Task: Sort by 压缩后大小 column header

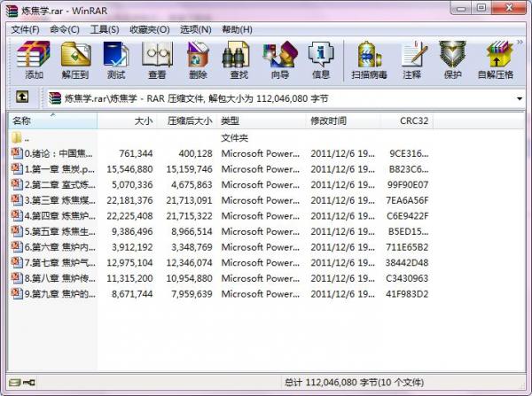Action: click(x=187, y=120)
